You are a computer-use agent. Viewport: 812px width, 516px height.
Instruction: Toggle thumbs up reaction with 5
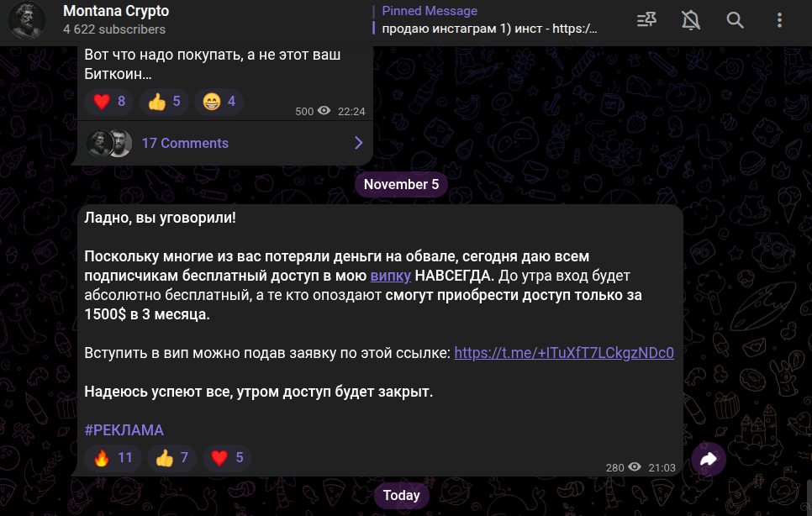click(x=164, y=102)
